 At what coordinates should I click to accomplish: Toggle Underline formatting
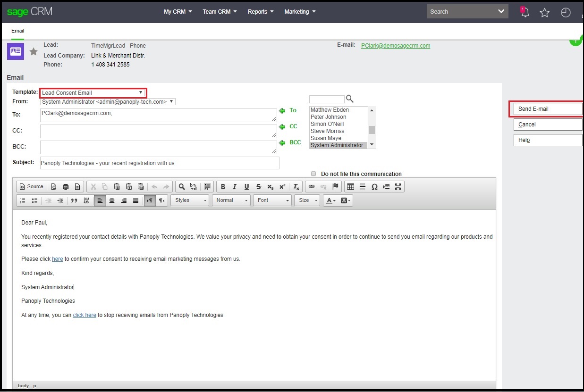pos(246,186)
